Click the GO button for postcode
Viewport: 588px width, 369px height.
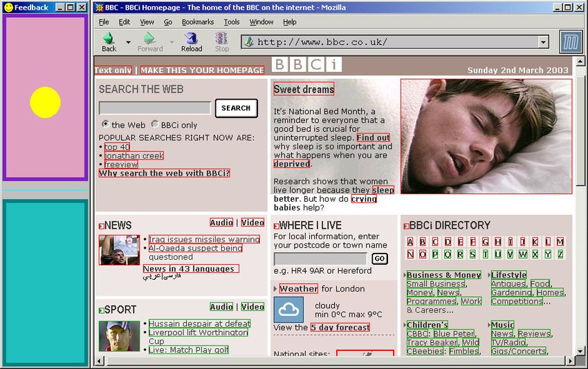pos(380,258)
